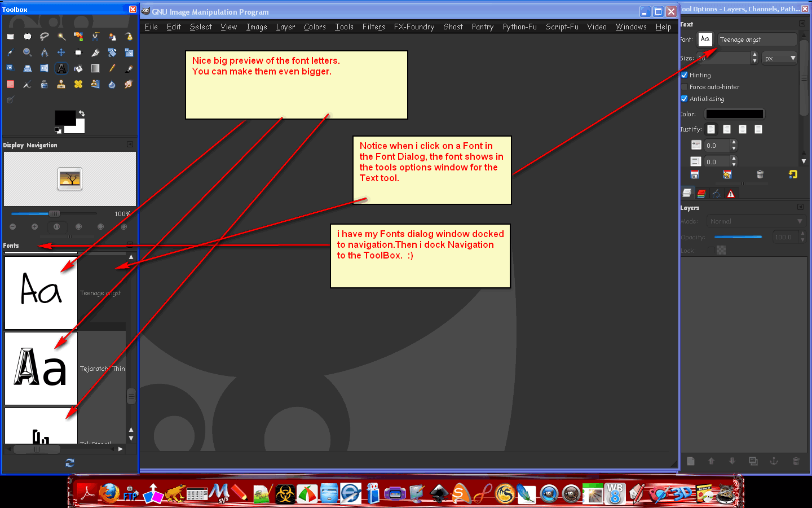The width and height of the screenshot is (812, 508).
Task: Select the Airbrush tool
Action: point(28,84)
